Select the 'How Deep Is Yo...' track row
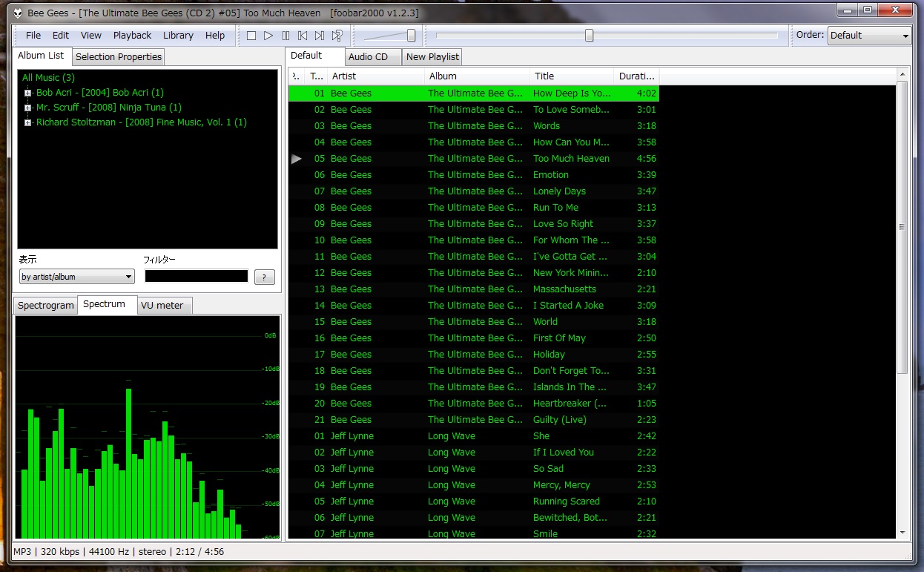Image resolution: width=924 pixels, height=572 pixels. pyautogui.click(x=473, y=93)
